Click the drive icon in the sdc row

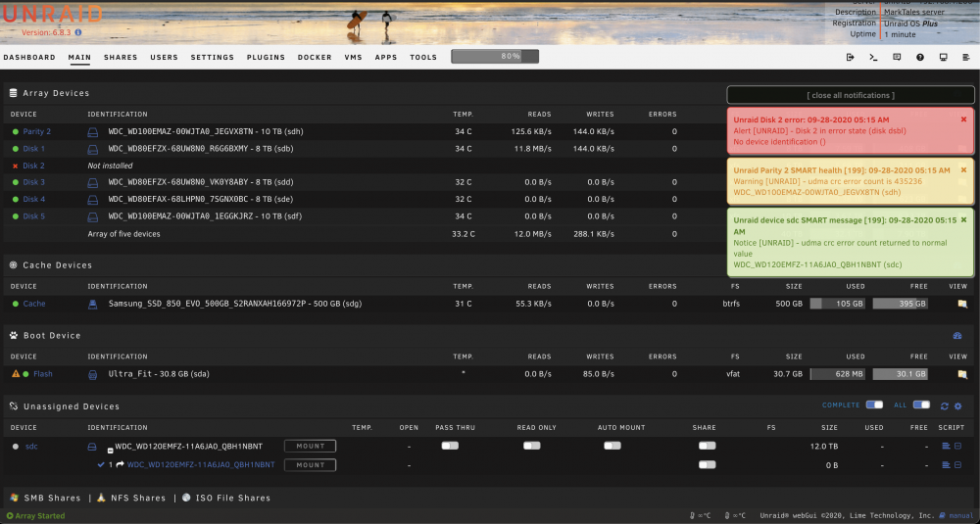92,447
